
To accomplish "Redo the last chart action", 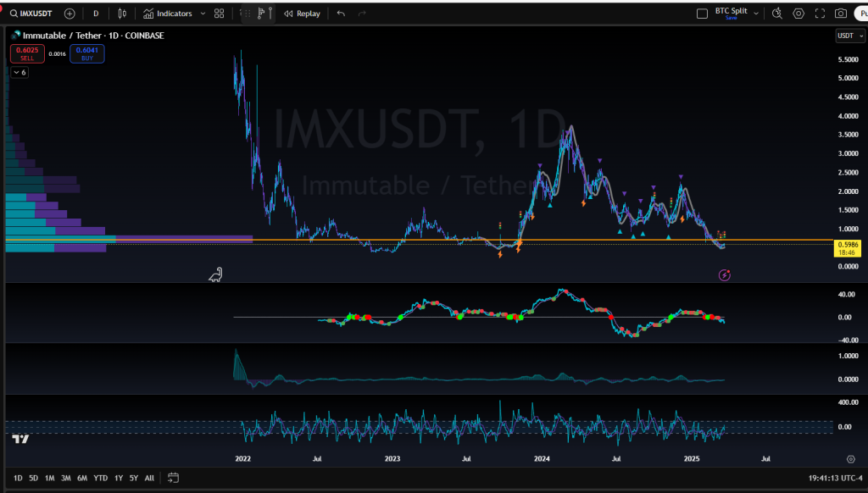I will (x=362, y=14).
